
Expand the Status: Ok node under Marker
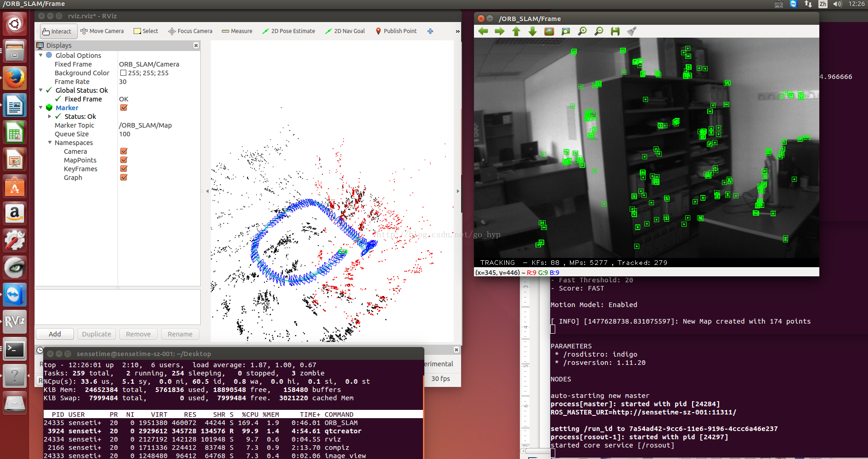(x=50, y=117)
